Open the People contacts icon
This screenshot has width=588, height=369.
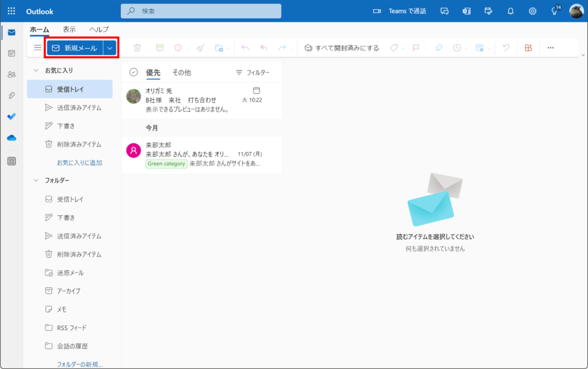[x=11, y=75]
